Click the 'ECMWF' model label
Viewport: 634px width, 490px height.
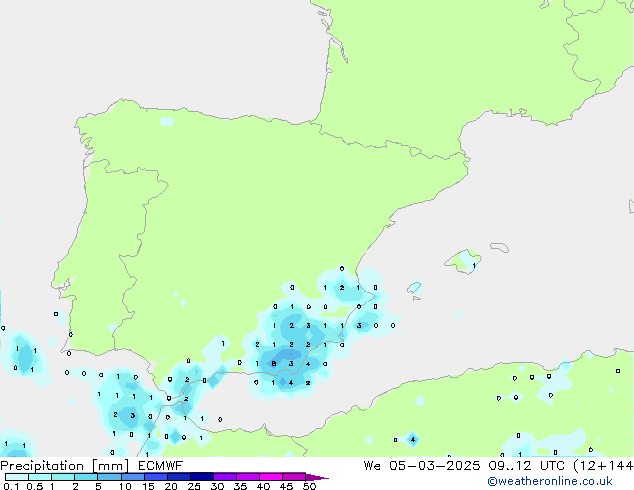[161, 466]
